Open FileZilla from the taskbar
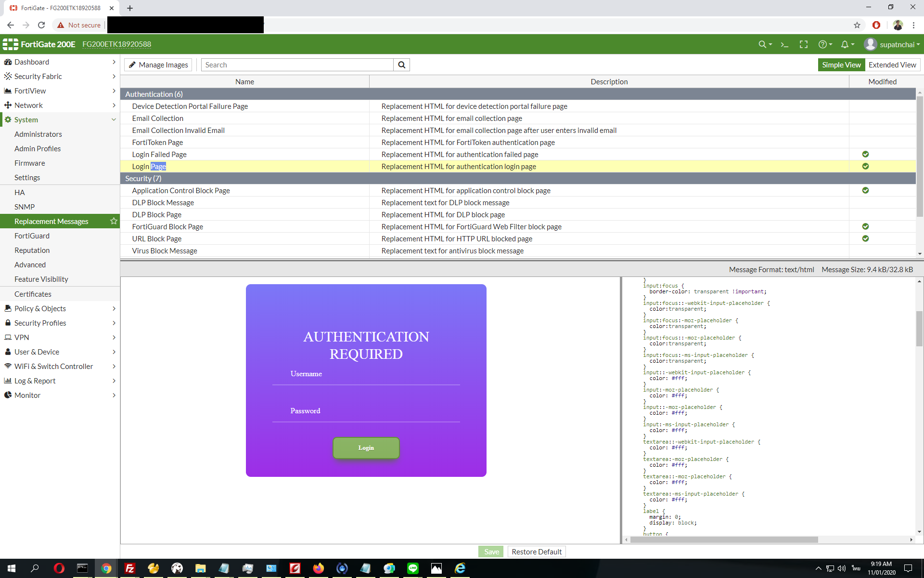This screenshot has height=578, width=924. (129, 568)
